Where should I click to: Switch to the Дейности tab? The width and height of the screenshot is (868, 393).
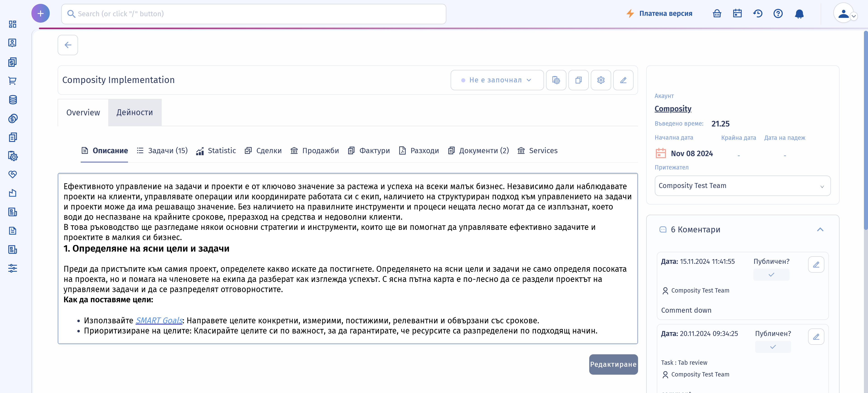coord(135,113)
